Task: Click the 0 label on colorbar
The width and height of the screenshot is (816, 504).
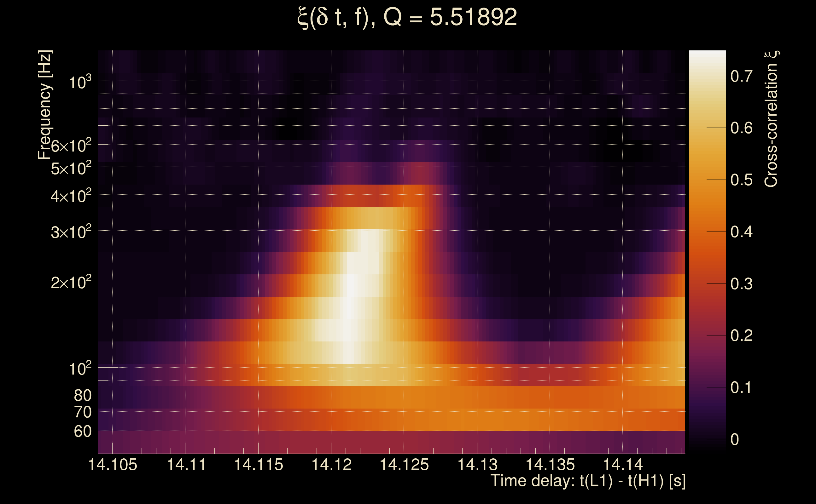Action: 735,439
